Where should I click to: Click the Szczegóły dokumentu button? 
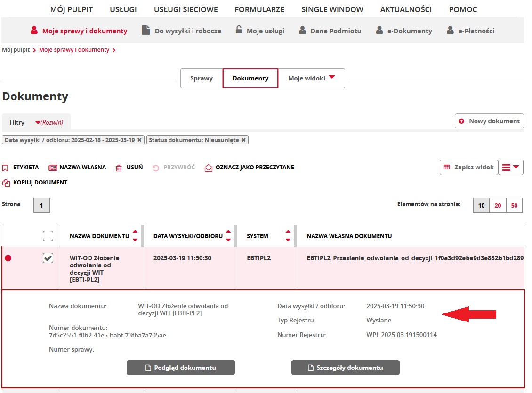(x=346, y=368)
